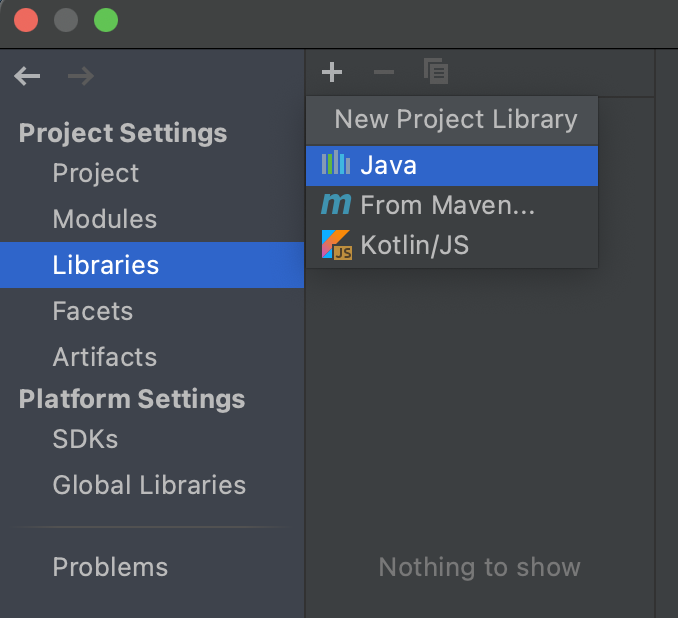The width and height of the screenshot is (678, 618).
Task: Click the Java library bars icon
Action: 336,165
